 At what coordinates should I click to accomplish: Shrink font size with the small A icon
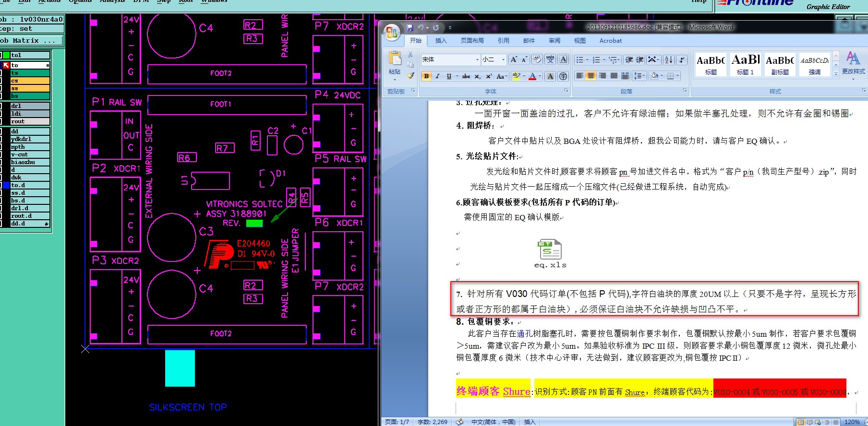point(524,59)
